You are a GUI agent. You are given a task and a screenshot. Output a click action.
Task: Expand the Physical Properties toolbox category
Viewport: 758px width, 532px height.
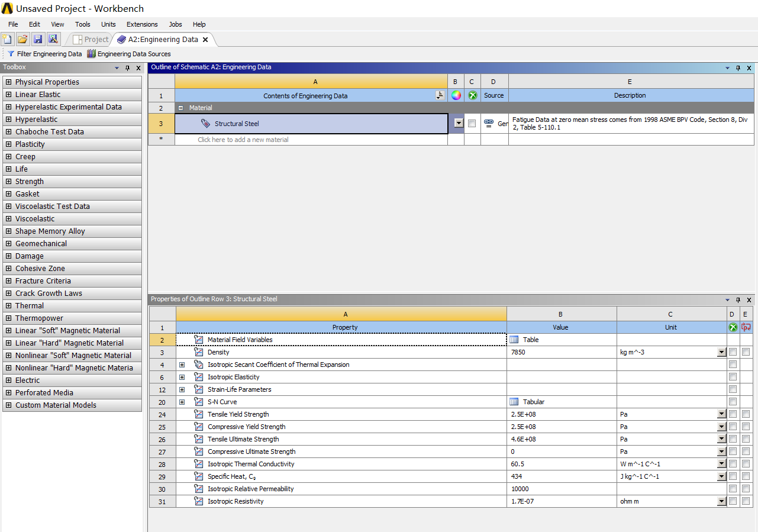(8, 82)
